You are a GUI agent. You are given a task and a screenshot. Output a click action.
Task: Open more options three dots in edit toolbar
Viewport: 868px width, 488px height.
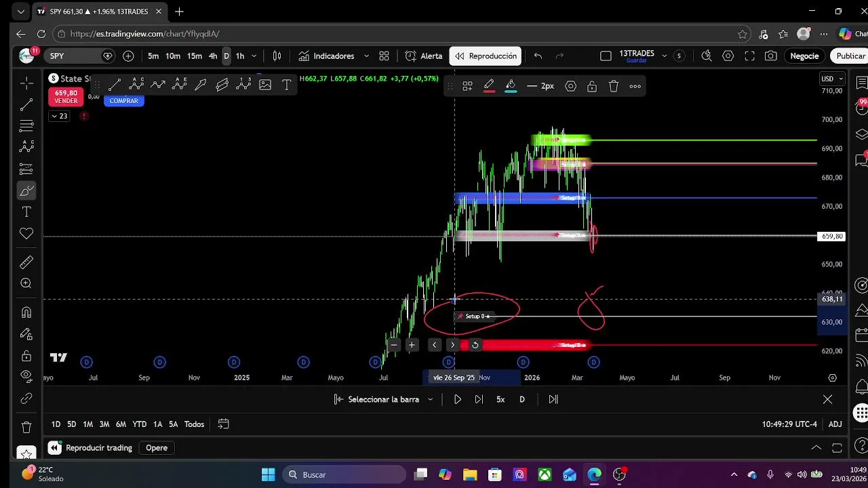point(635,86)
